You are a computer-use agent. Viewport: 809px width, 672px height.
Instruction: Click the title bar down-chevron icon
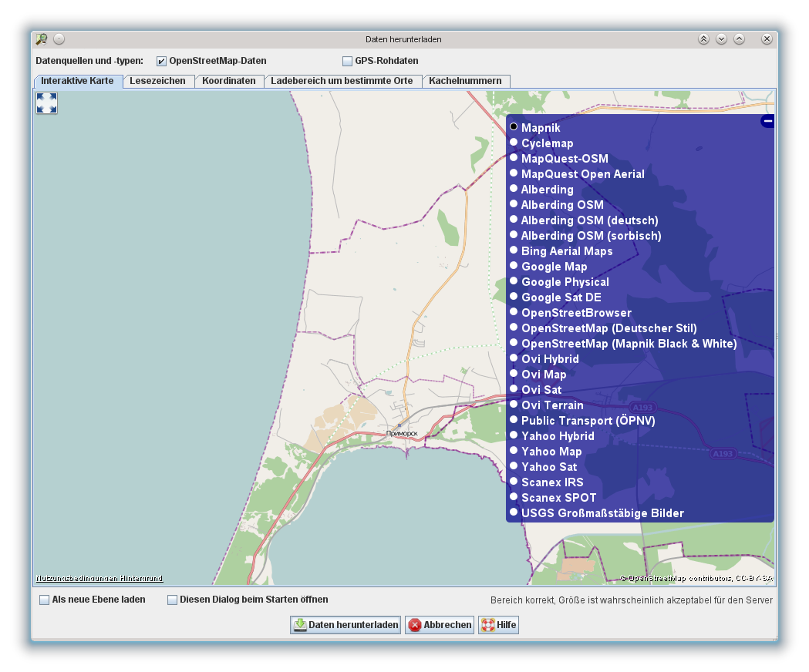tap(721, 39)
